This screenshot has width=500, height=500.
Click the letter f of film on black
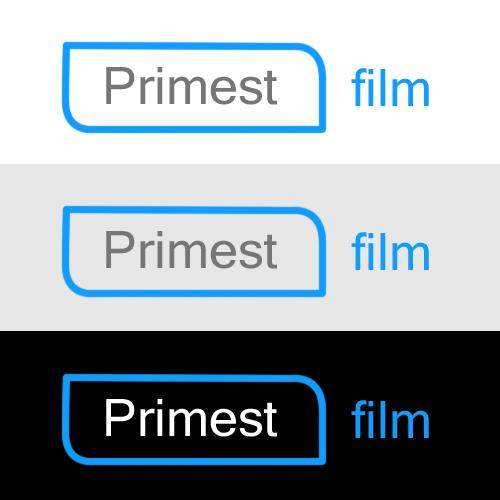(x=358, y=420)
